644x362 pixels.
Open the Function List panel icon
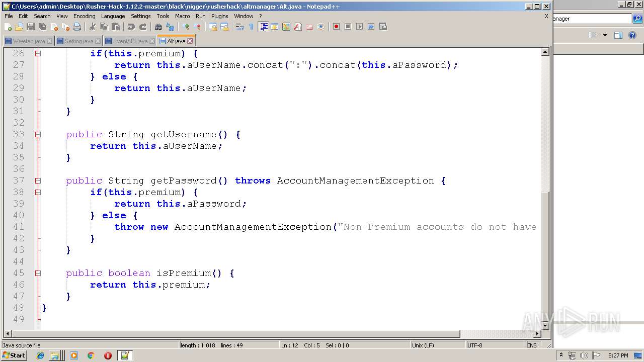(x=298, y=27)
